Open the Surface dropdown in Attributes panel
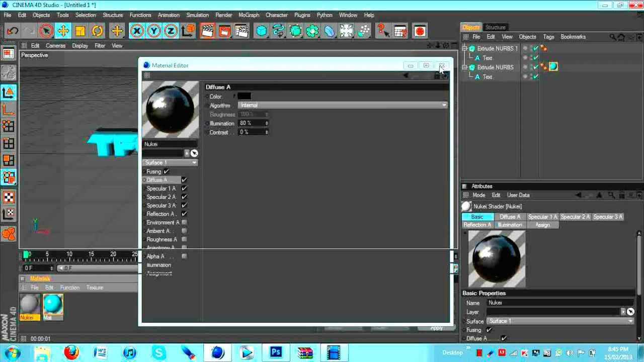This screenshot has height=362, width=644. tap(560, 321)
